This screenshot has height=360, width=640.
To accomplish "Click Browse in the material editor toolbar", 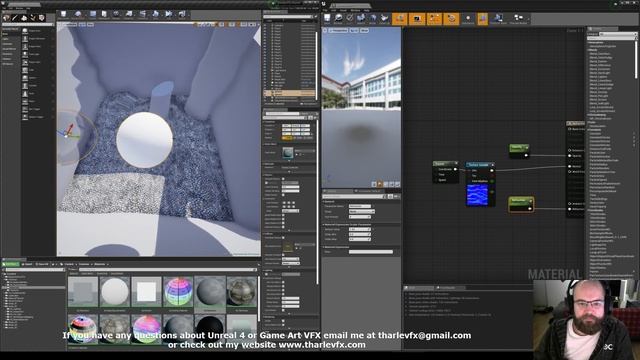I will [x=338, y=19].
